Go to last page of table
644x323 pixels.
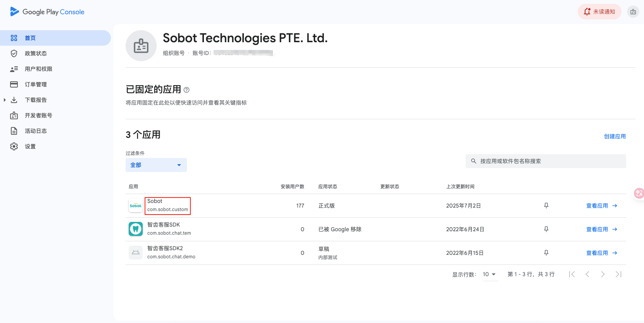pos(618,274)
